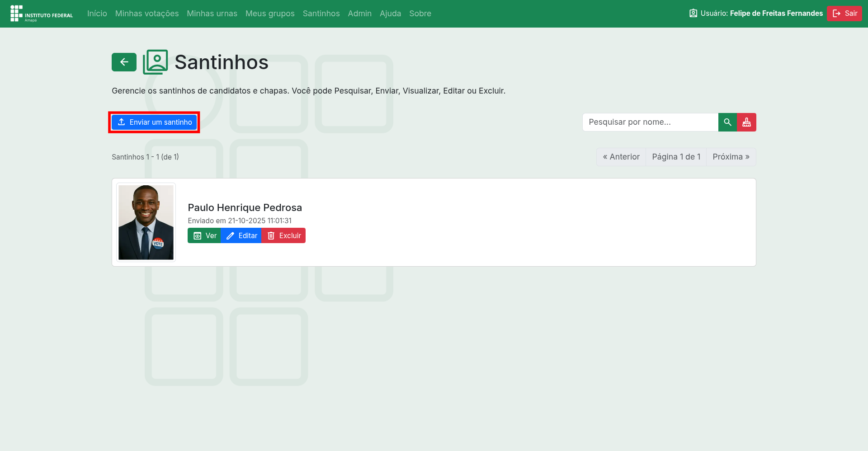The image size is (868, 451).
Task: Click Paulo Henrique Pedrosa's photo thumbnail
Action: coord(146,222)
